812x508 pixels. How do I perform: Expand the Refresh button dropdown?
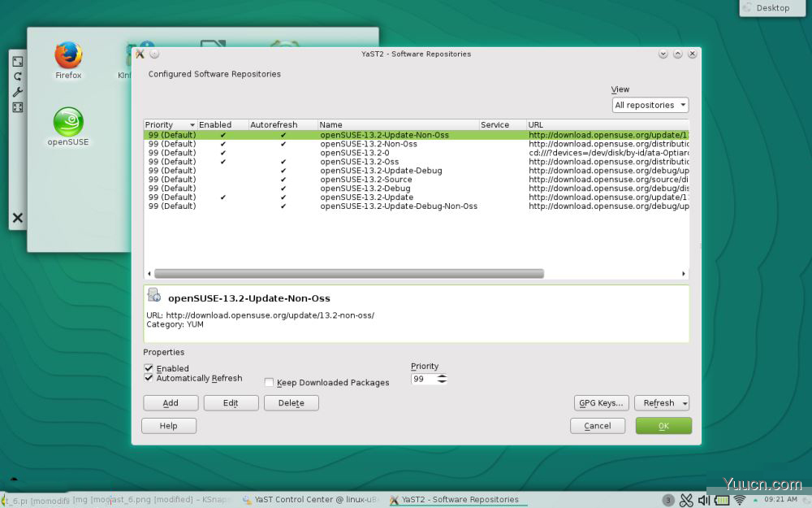pyautogui.click(x=685, y=403)
